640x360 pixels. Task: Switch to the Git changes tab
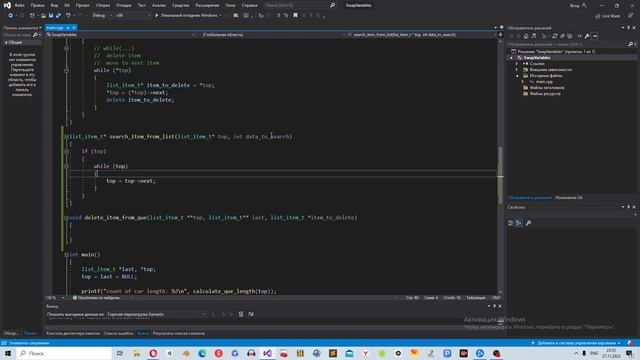click(569, 198)
